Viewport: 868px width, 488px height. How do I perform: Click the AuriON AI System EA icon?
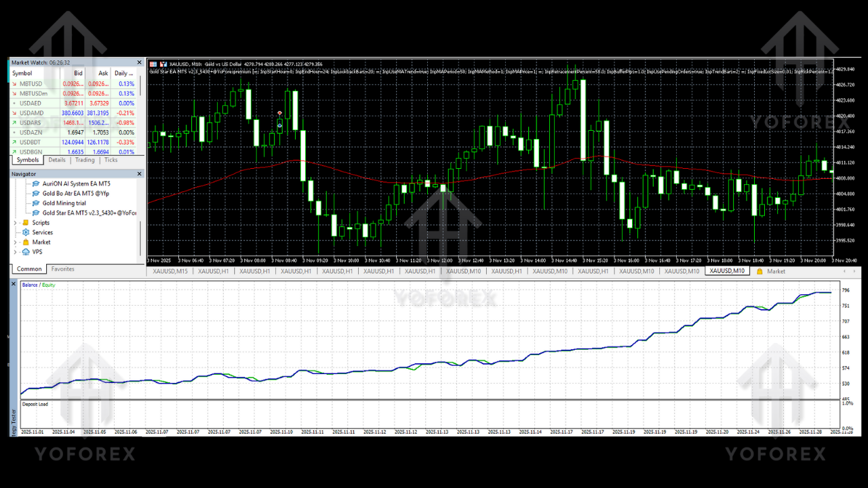[37, 184]
